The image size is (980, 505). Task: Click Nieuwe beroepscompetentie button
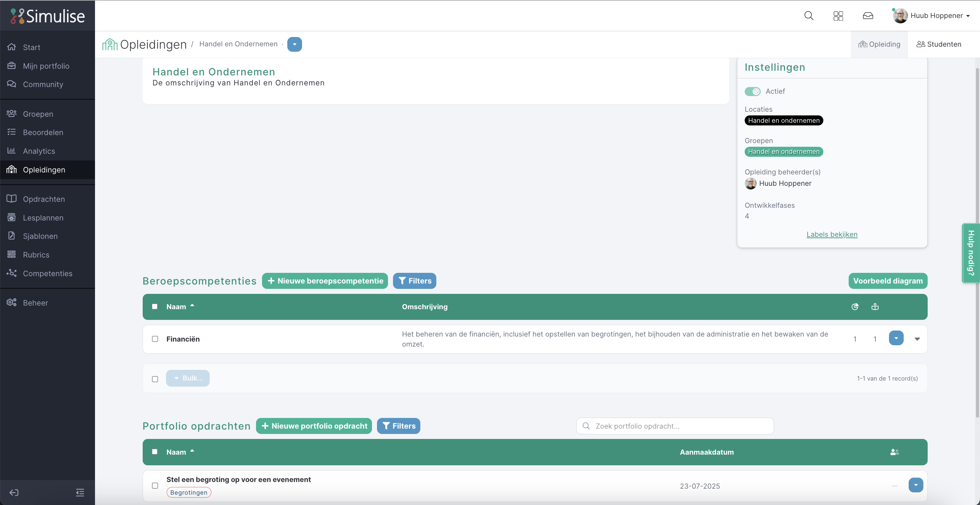[x=325, y=281]
